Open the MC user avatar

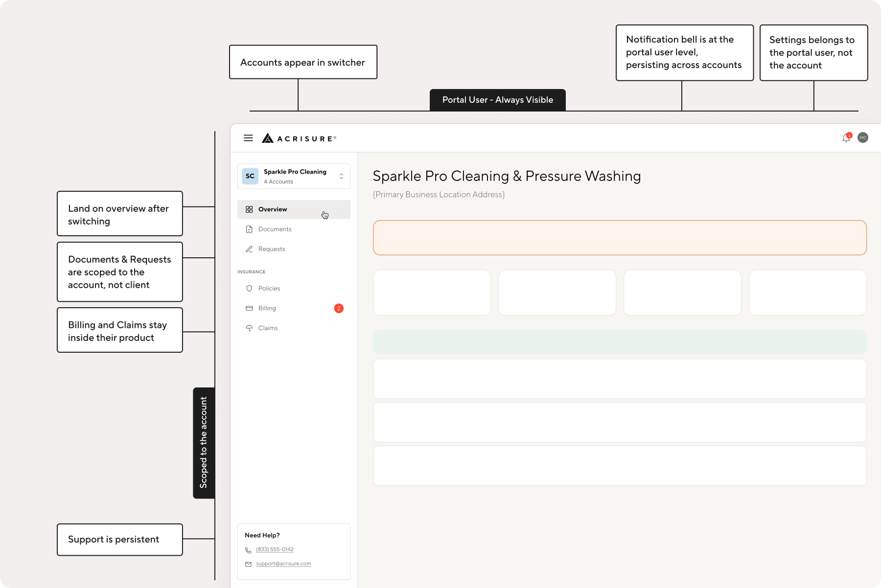tap(863, 138)
